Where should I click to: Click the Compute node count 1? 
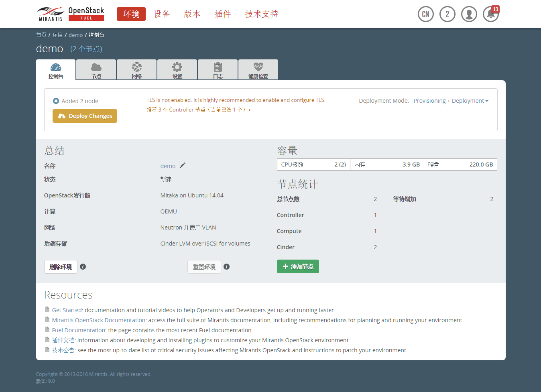click(375, 231)
